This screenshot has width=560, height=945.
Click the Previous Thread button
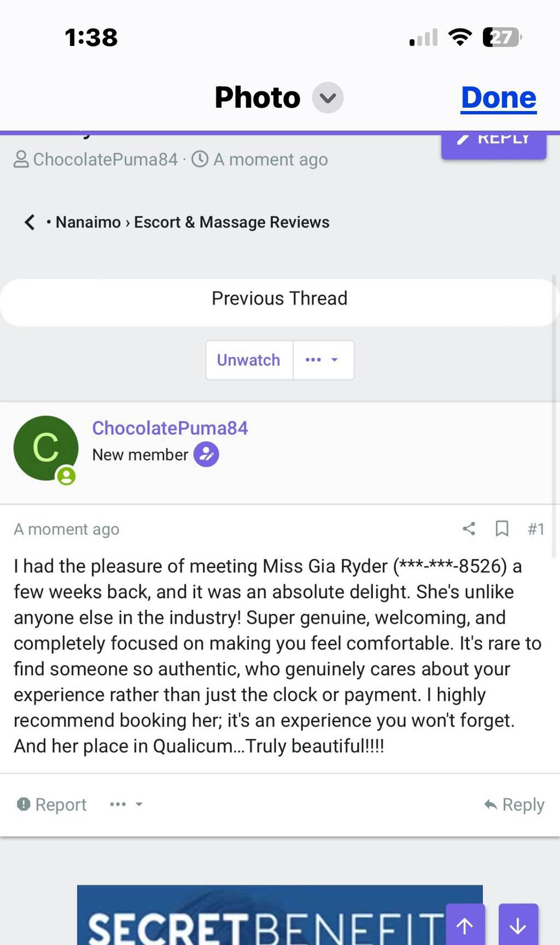(x=279, y=299)
